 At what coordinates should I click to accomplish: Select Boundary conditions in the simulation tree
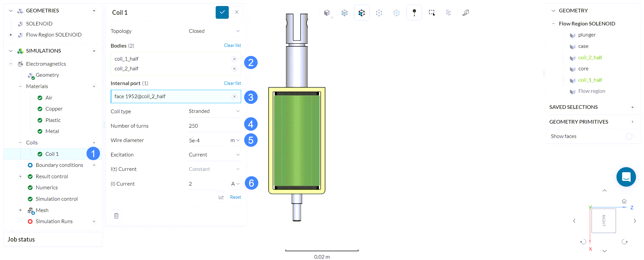[59, 165]
